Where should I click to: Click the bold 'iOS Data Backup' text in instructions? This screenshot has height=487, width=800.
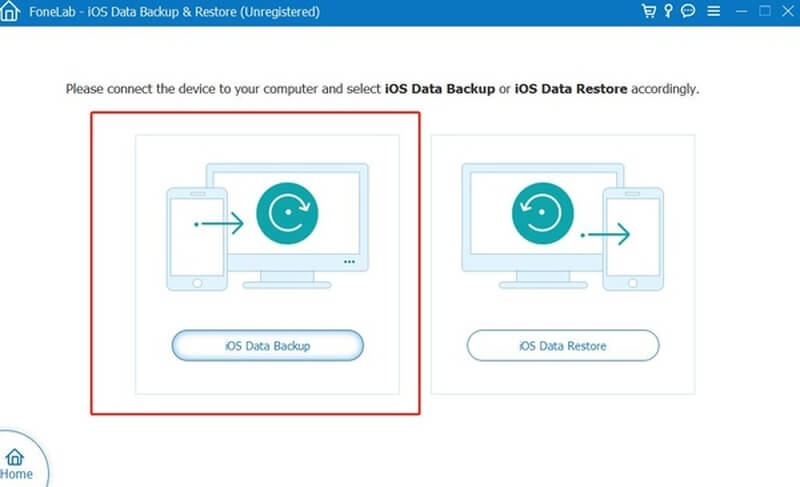click(440, 89)
